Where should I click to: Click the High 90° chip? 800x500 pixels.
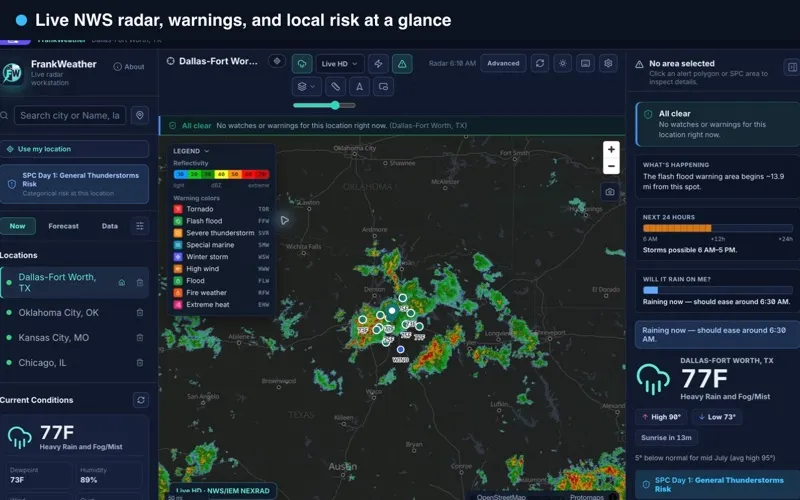[x=661, y=417]
